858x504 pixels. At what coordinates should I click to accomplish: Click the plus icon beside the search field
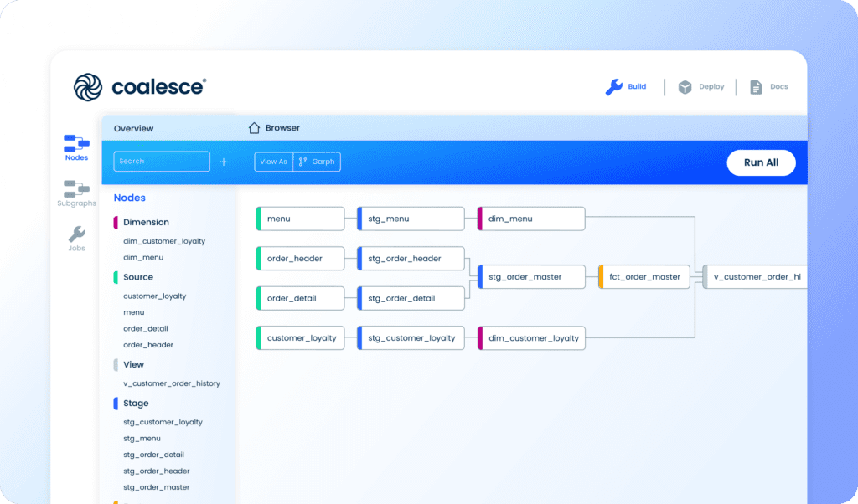click(223, 162)
